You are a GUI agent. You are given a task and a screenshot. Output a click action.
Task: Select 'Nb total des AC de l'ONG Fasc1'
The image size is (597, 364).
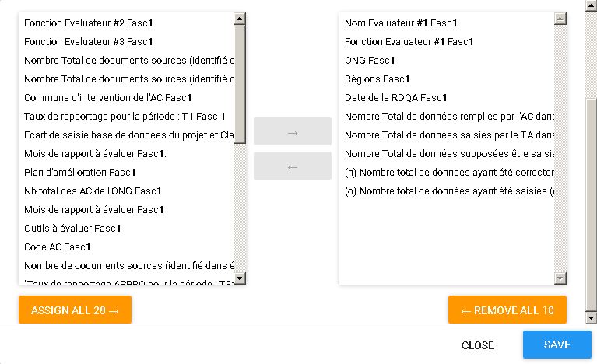(93, 191)
